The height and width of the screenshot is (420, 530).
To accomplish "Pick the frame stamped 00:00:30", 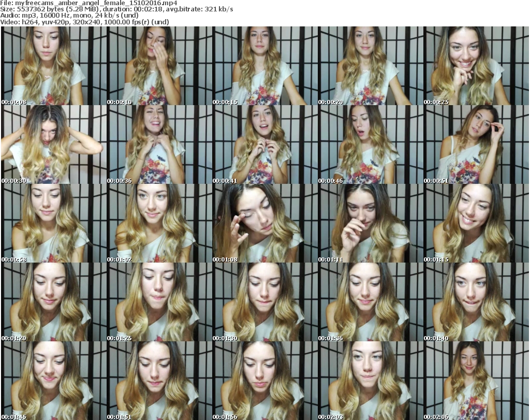I will 54,144.
